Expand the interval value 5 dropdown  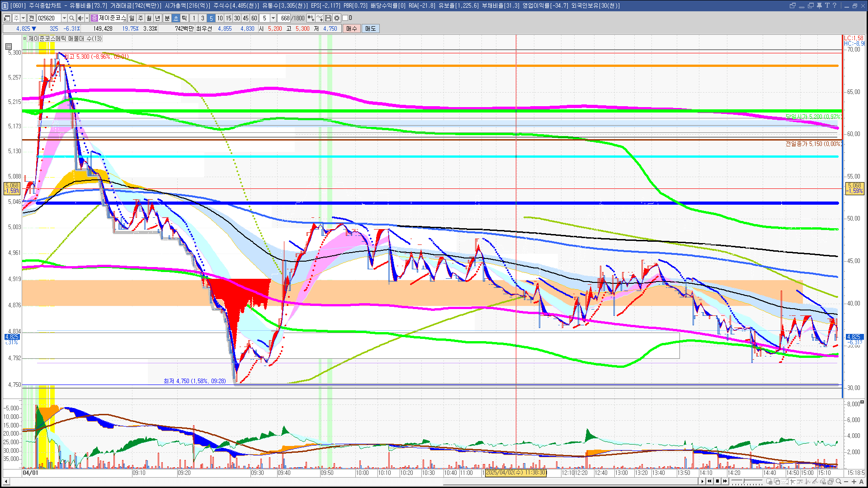(x=273, y=18)
